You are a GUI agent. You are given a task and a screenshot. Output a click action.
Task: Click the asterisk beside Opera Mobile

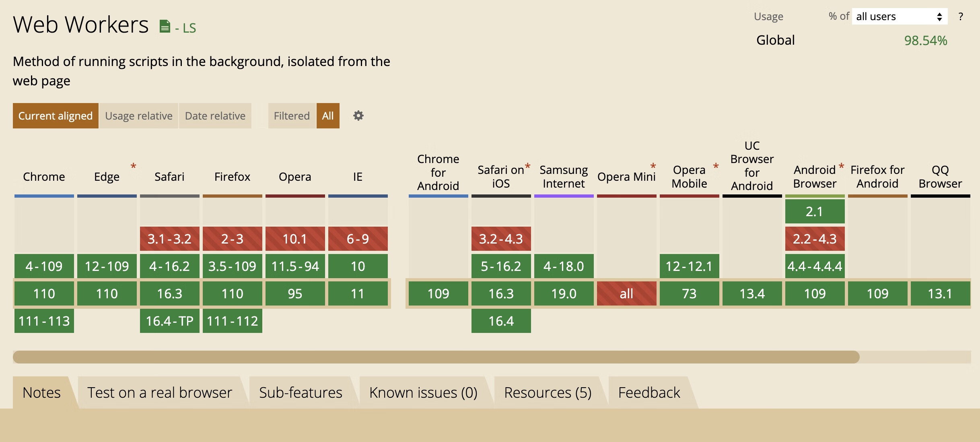point(716,166)
